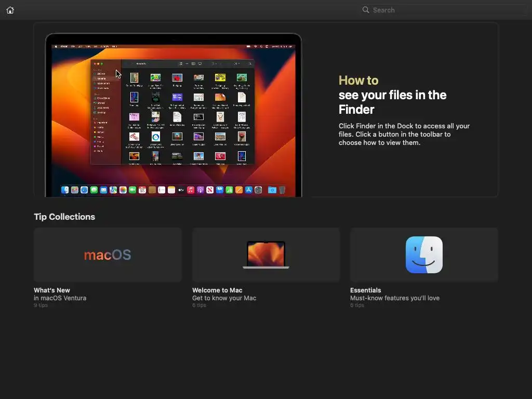Click '6 tips' under Welcome to Mac
Image resolution: width=532 pixels, height=399 pixels.
point(199,305)
